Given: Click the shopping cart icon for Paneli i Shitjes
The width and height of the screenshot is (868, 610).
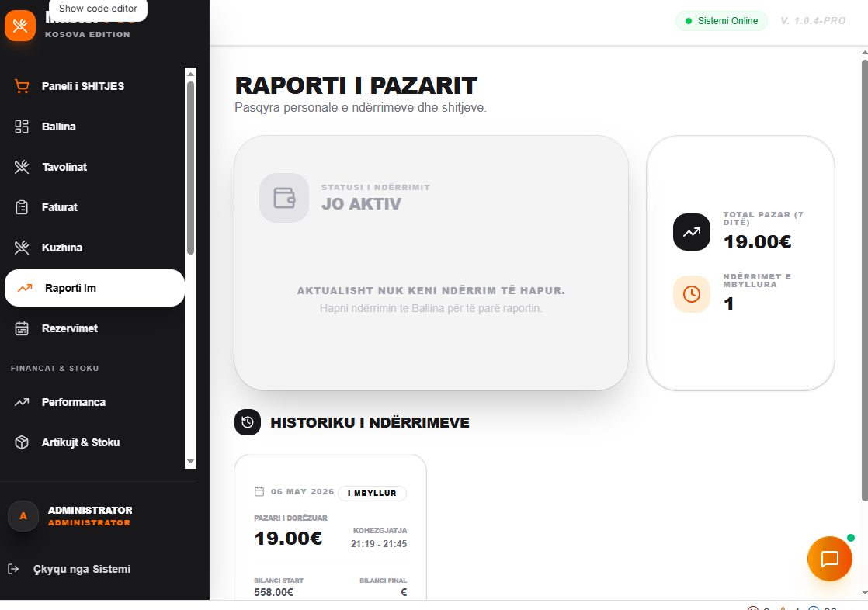Looking at the screenshot, I should (22, 86).
